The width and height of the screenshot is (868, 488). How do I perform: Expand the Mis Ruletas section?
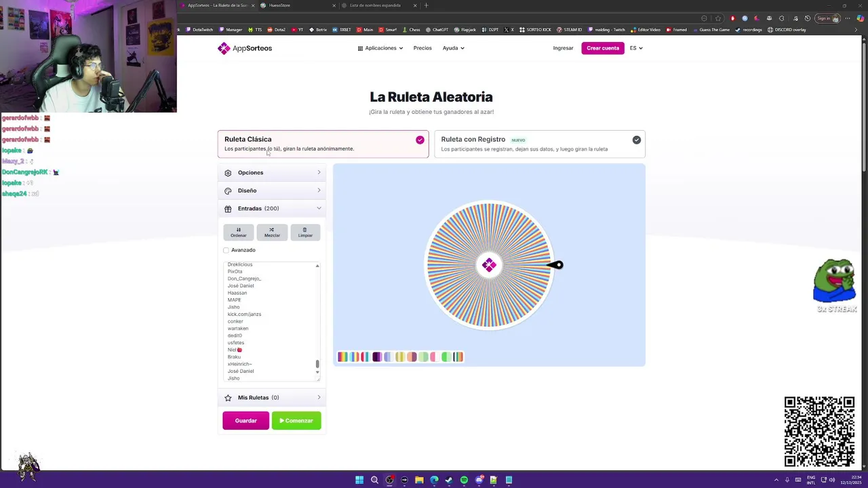coord(272,398)
